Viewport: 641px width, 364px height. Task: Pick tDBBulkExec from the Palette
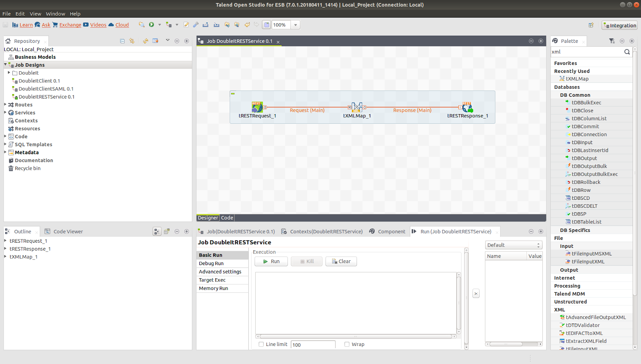pos(586,103)
